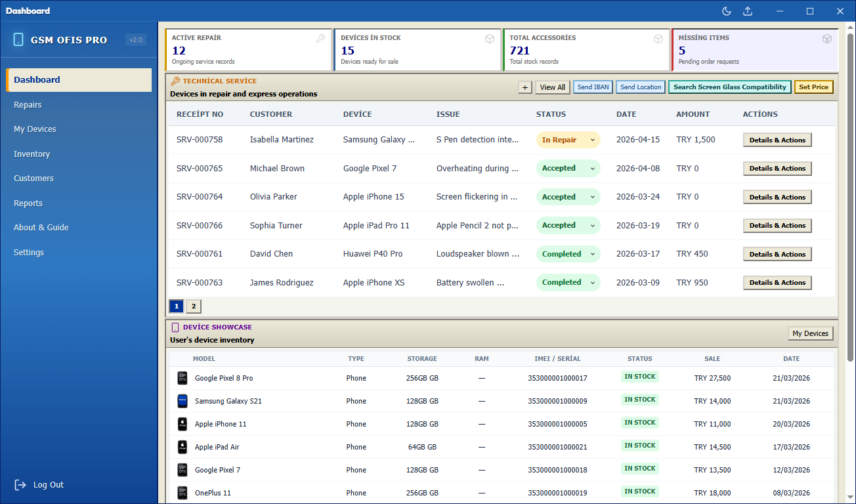Click the Google Pixel 7 device thumbnail
856x504 pixels.
point(182,470)
